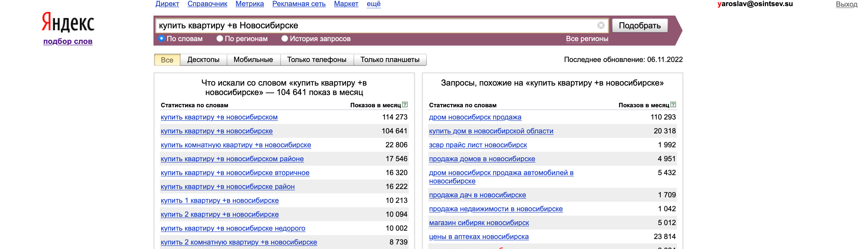Switch to the 'Мобильные' tab

[x=253, y=60]
